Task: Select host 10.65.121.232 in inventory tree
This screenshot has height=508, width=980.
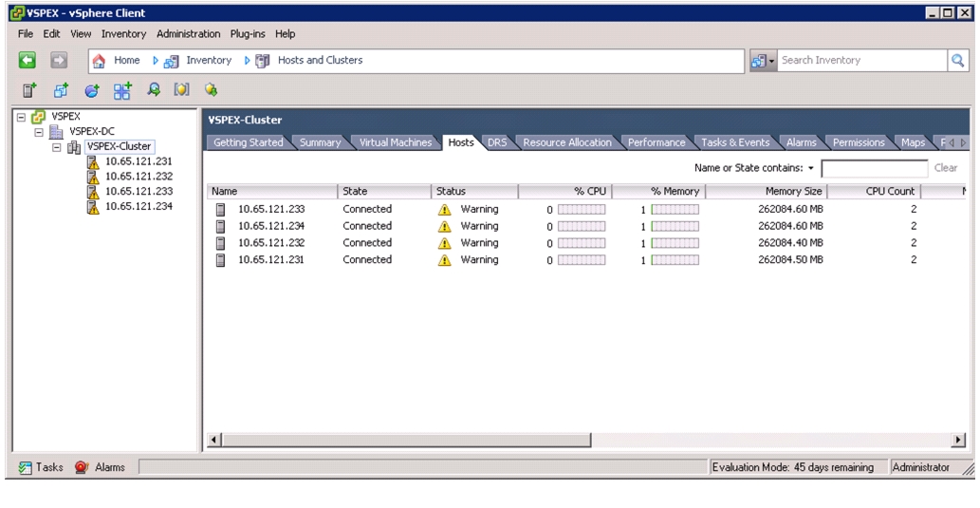Action: coord(139,177)
